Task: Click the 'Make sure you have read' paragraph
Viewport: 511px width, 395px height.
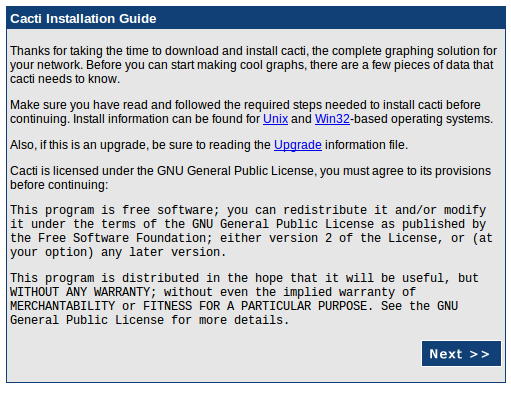Action: [251, 112]
